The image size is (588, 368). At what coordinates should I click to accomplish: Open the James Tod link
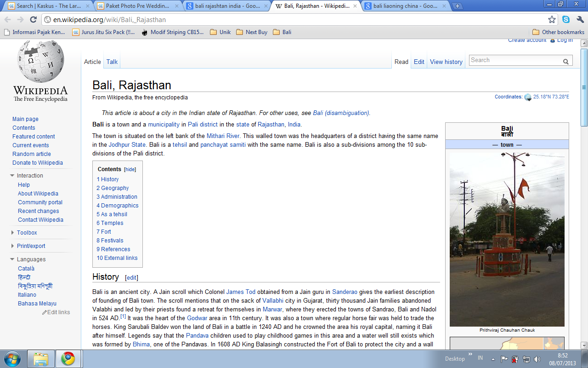click(241, 292)
